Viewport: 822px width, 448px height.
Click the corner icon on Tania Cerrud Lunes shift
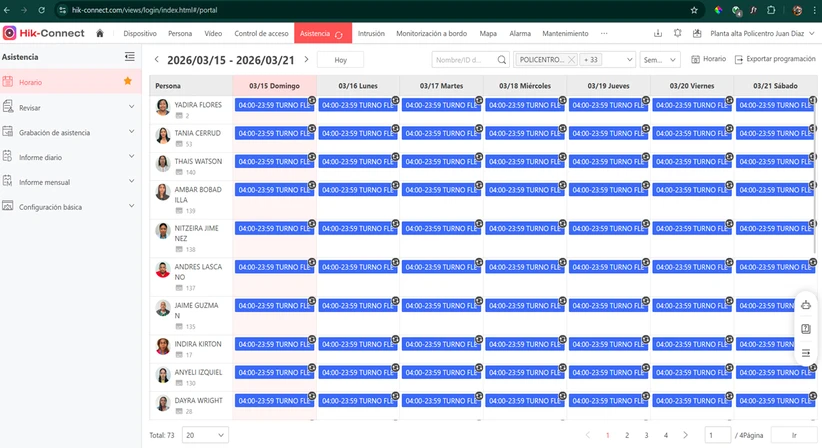coord(395,128)
